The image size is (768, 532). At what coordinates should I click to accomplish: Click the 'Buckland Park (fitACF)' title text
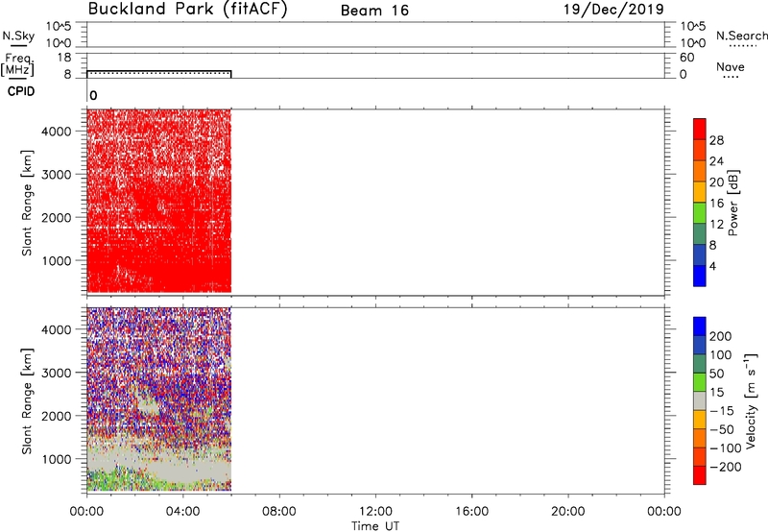(x=187, y=9)
